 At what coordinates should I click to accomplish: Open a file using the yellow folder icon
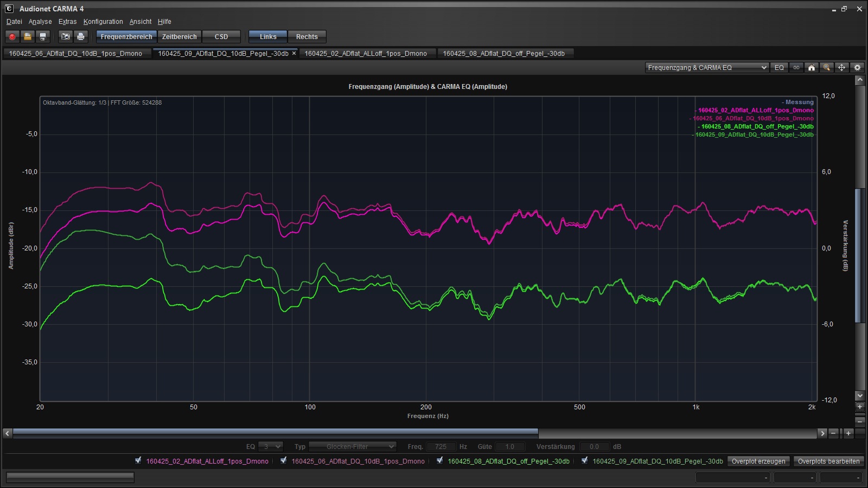click(x=27, y=37)
